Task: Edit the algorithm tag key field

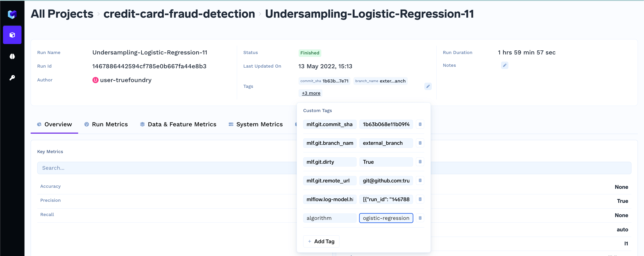Action: [x=329, y=218]
